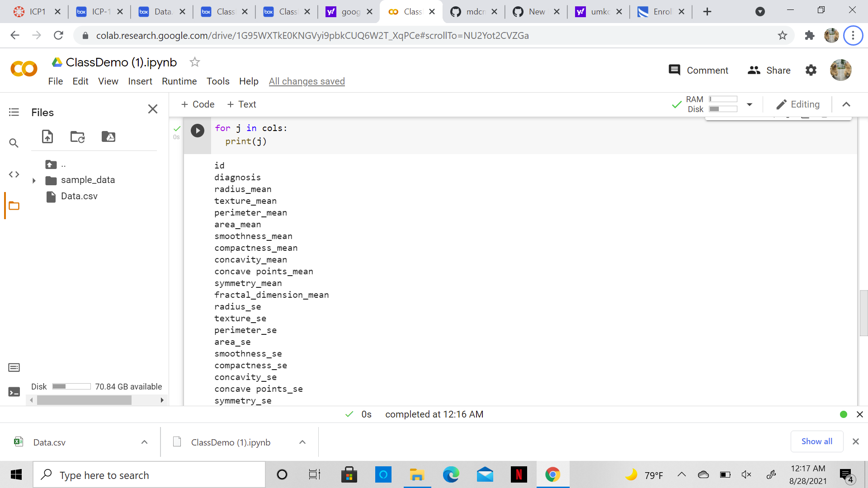Open Colab settings gear
This screenshot has width=868, height=488.
click(x=811, y=70)
